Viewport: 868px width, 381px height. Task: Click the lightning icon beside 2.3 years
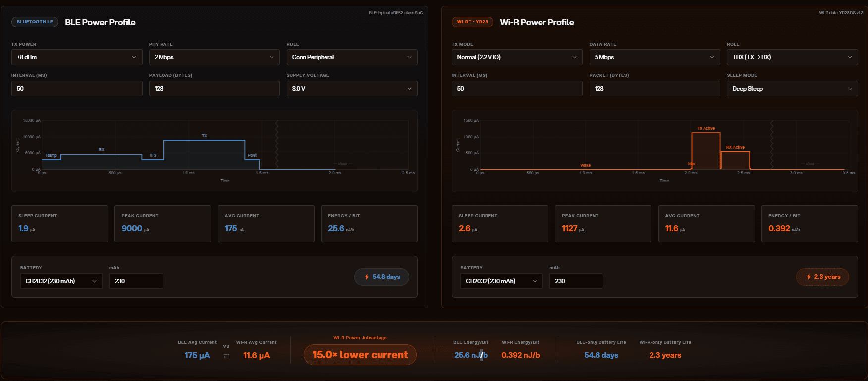click(809, 277)
